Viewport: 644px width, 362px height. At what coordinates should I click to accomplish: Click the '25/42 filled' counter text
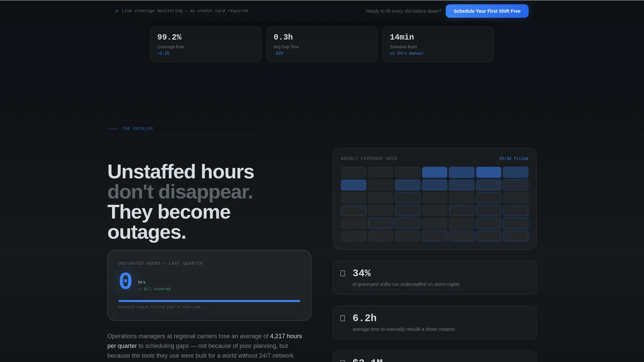[x=514, y=159]
